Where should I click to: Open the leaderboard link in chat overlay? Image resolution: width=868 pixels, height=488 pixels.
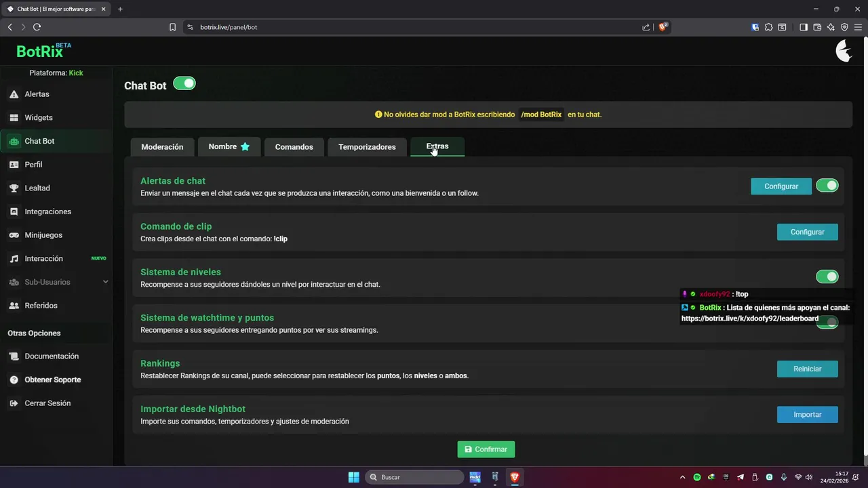(x=750, y=319)
